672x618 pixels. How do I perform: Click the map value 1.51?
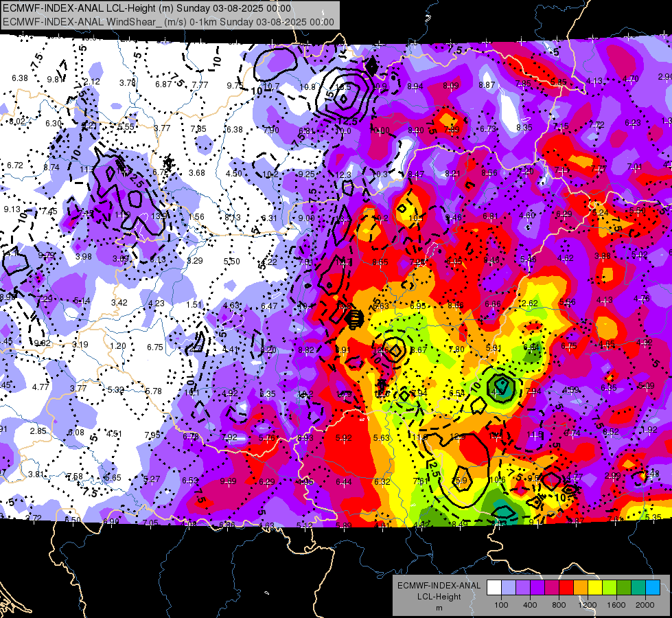pos(194,304)
